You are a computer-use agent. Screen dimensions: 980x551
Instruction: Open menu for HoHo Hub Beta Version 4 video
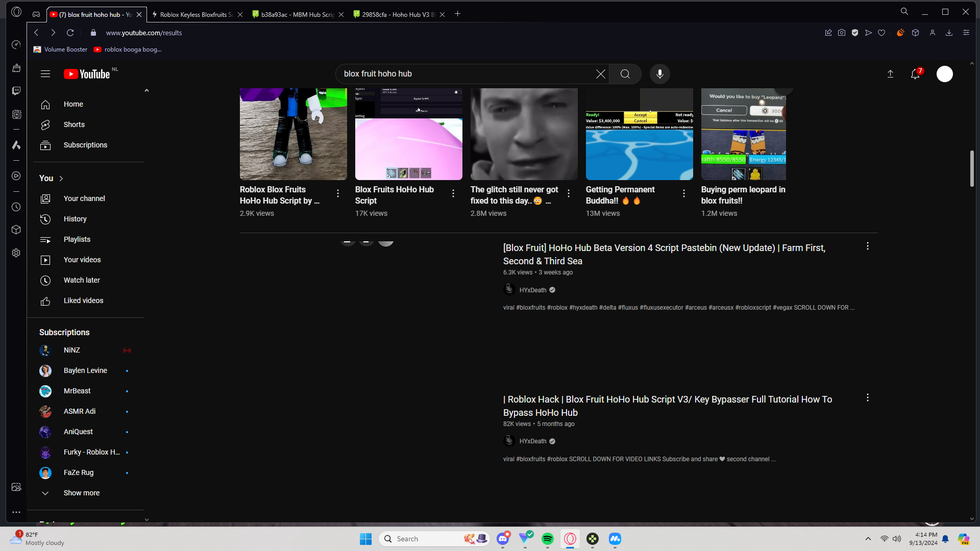(x=868, y=246)
